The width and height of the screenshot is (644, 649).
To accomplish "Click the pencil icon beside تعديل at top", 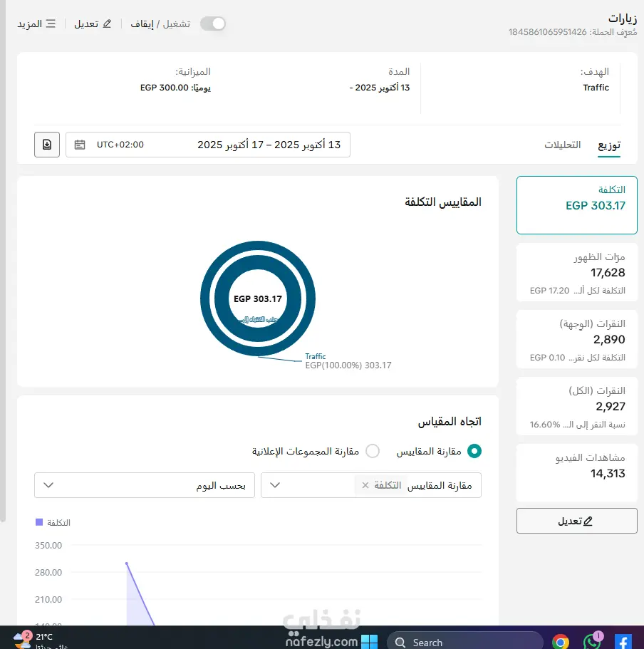I will 107,24.
